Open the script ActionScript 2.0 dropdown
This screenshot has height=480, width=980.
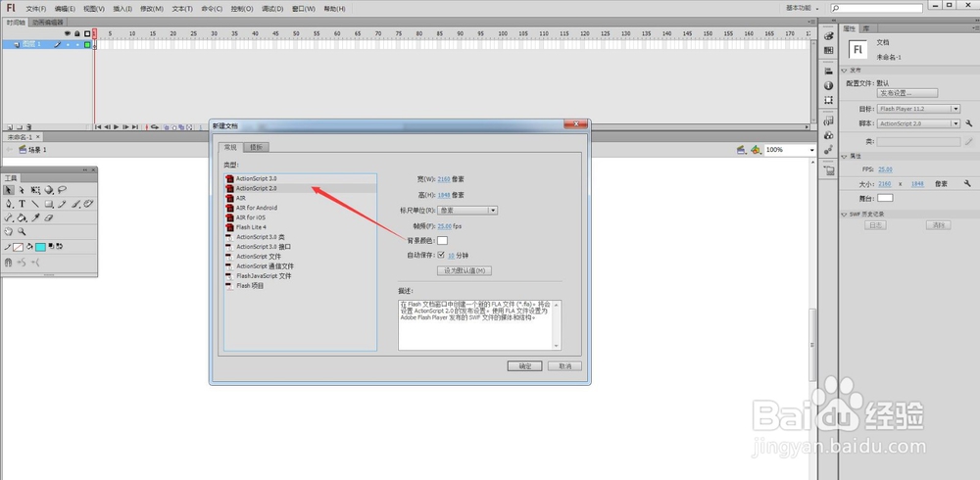(x=918, y=123)
